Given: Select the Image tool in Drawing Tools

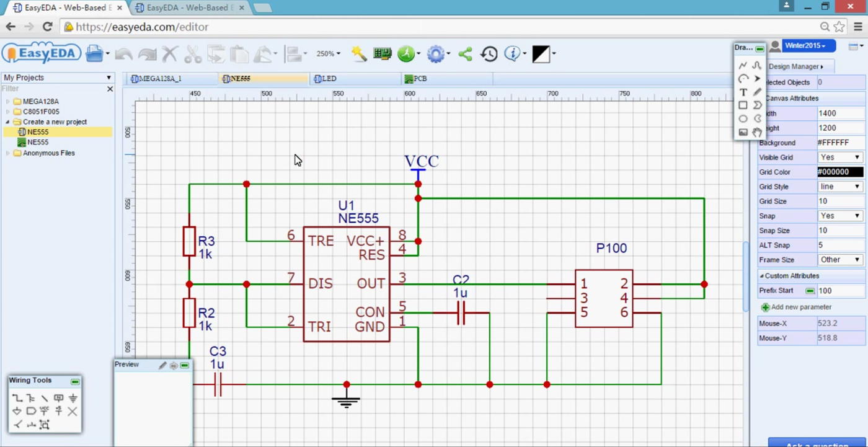Looking at the screenshot, I should pyautogui.click(x=743, y=132).
